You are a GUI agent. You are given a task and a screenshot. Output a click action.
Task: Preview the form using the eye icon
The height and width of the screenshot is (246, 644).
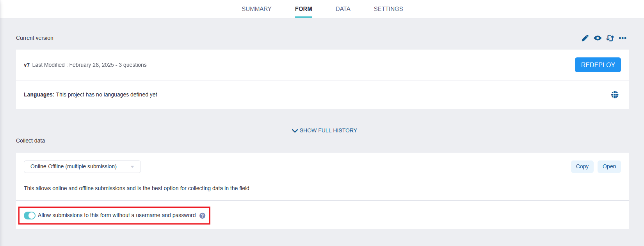[598, 38]
